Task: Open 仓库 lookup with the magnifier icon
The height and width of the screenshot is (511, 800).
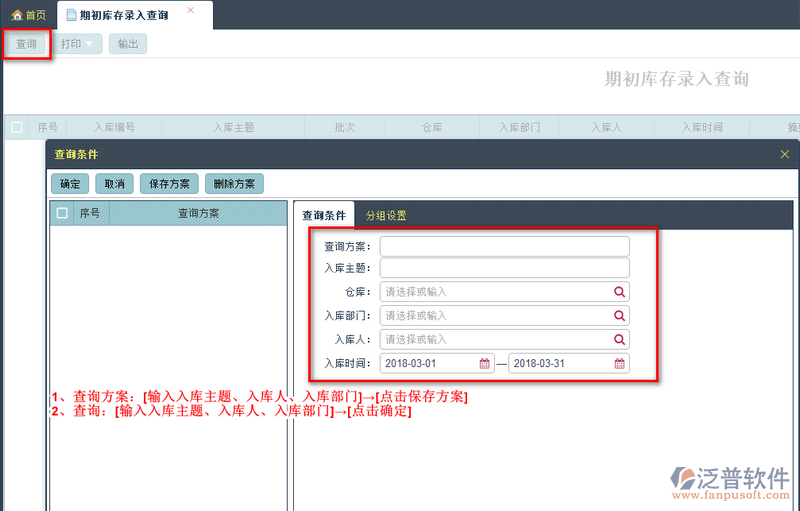Action: [x=619, y=292]
